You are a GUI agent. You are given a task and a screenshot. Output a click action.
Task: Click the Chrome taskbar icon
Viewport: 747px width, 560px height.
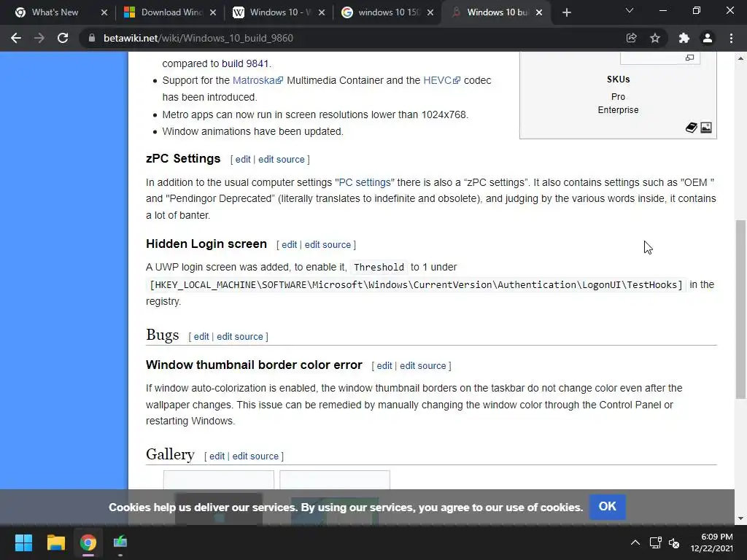(88, 542)
